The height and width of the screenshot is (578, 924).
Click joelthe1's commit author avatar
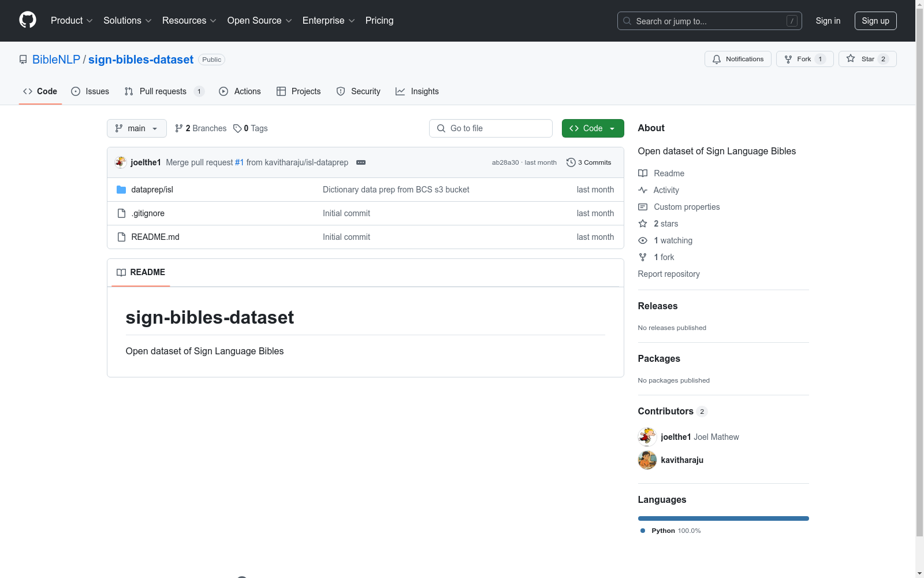pos(121,162)
